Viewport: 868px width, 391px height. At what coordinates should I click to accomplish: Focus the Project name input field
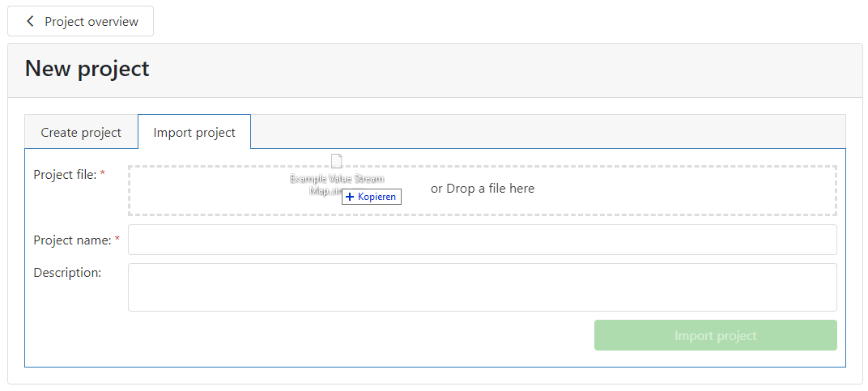coord(482,240)
